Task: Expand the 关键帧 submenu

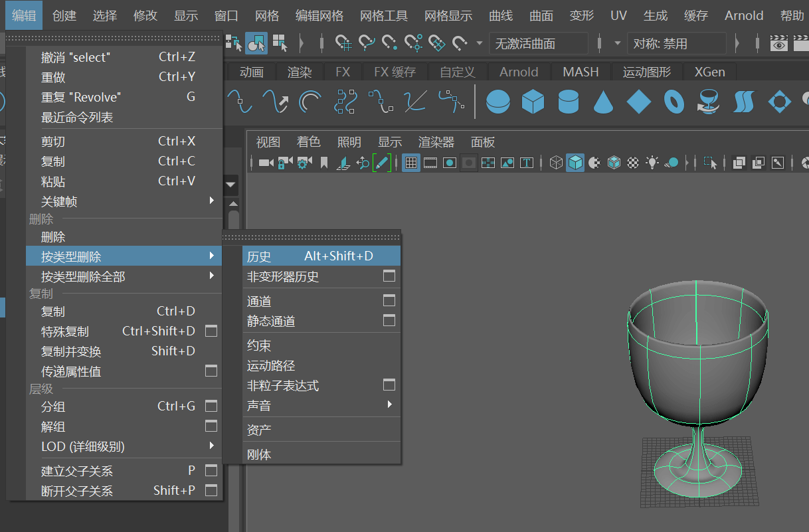Action: (212, 200)
